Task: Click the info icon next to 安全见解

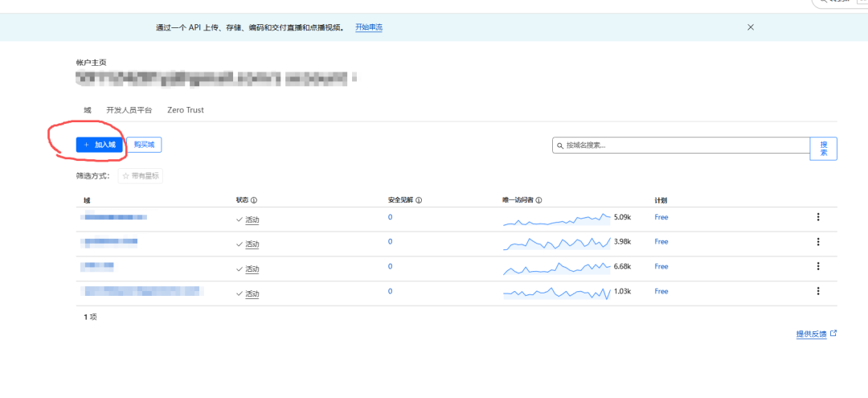Action: click(419, 201)
